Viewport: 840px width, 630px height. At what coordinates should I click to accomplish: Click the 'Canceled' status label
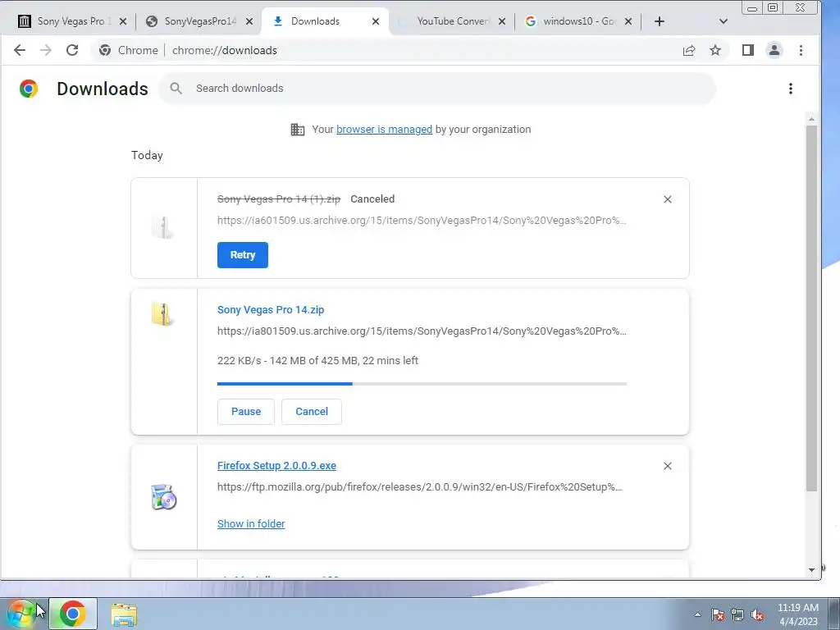[372, 199]
